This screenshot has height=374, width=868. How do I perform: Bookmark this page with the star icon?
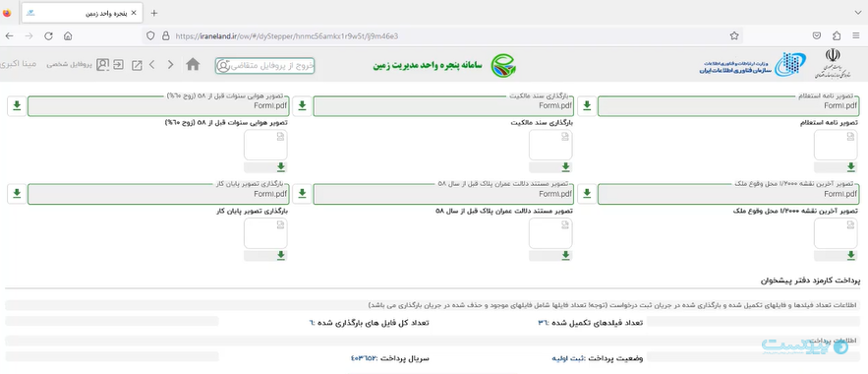click(734, 36)
